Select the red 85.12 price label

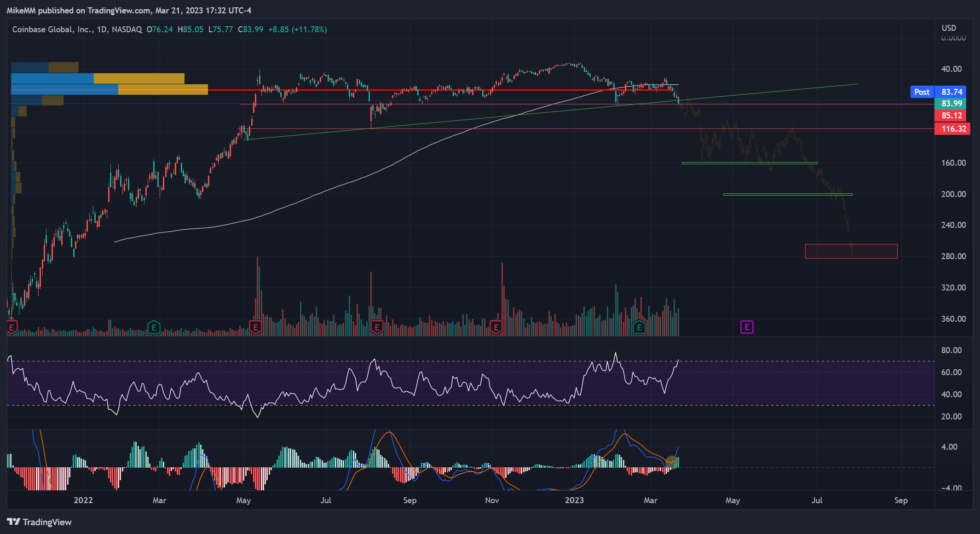pos(951,116)
